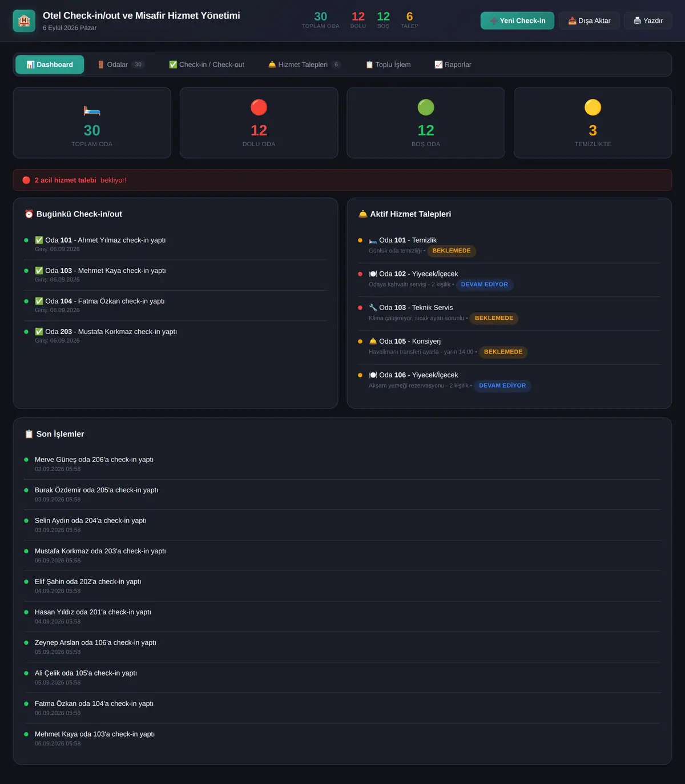685x784 pixels.
Task: Go to Check-in / Check-out tab
Action: pyautogui.click(x=207, y=65)
